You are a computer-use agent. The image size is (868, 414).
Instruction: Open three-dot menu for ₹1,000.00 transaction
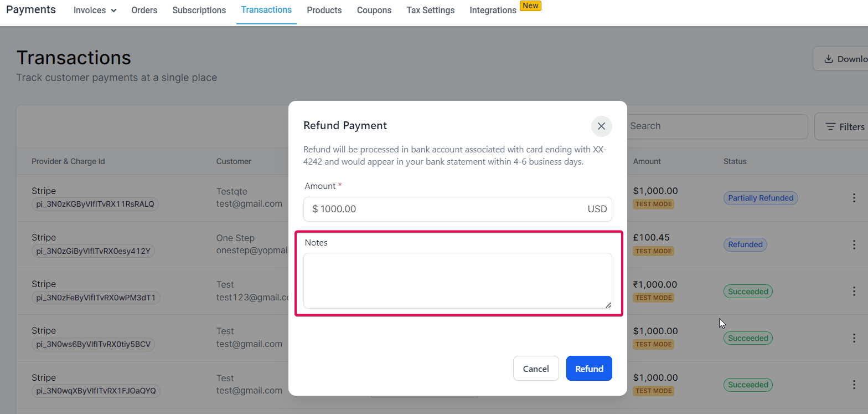[854, 291]
